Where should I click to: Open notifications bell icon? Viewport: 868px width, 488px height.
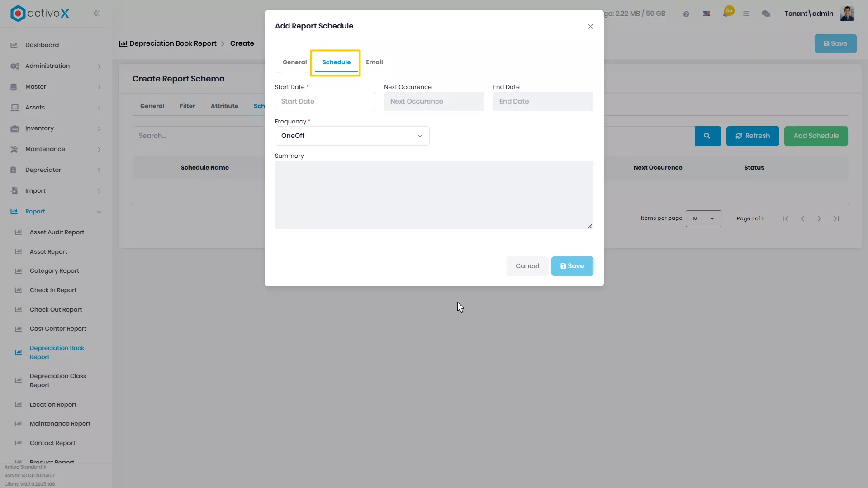pos(726,14)
